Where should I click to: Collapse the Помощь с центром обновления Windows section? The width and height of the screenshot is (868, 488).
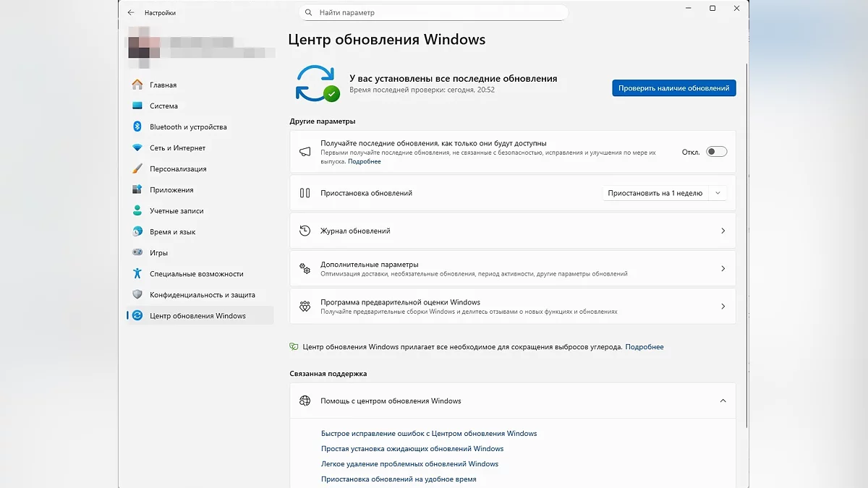(723, 400)
